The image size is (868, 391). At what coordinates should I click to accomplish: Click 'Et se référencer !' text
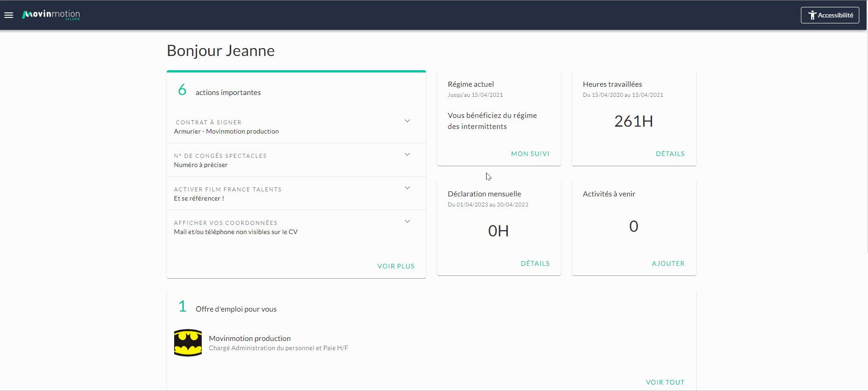click(199, 198)
